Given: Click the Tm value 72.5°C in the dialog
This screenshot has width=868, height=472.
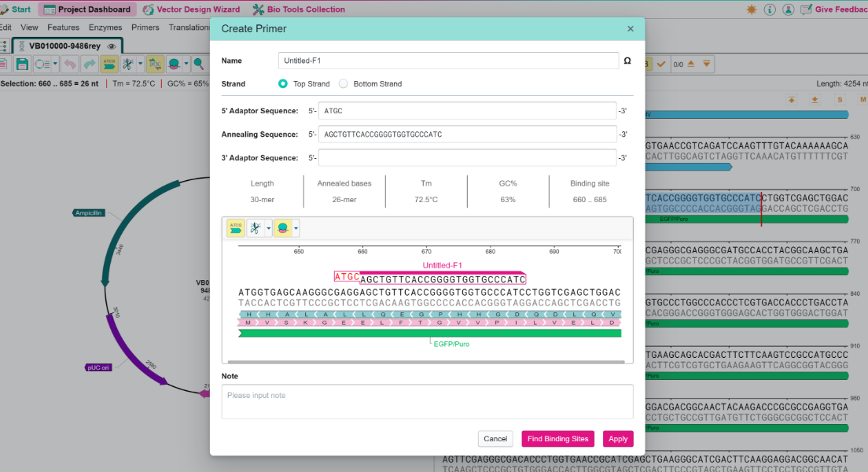Looking at the screenshot, I should (425, 200).
